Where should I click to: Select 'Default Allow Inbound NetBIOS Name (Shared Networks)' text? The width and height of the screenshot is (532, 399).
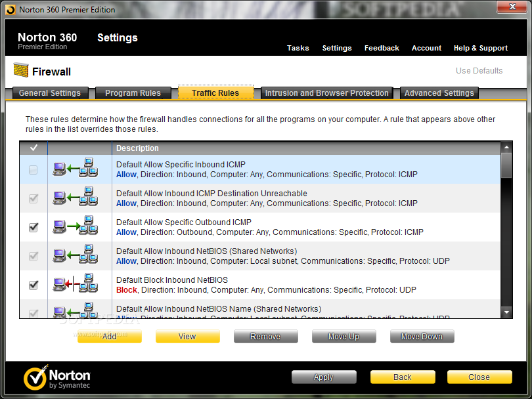coord(219,309)
